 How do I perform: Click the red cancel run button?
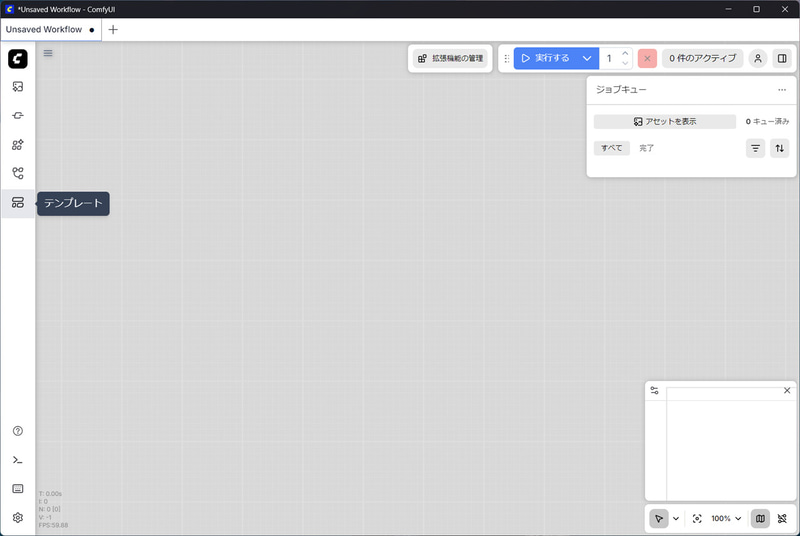click(x=647, y=58)
